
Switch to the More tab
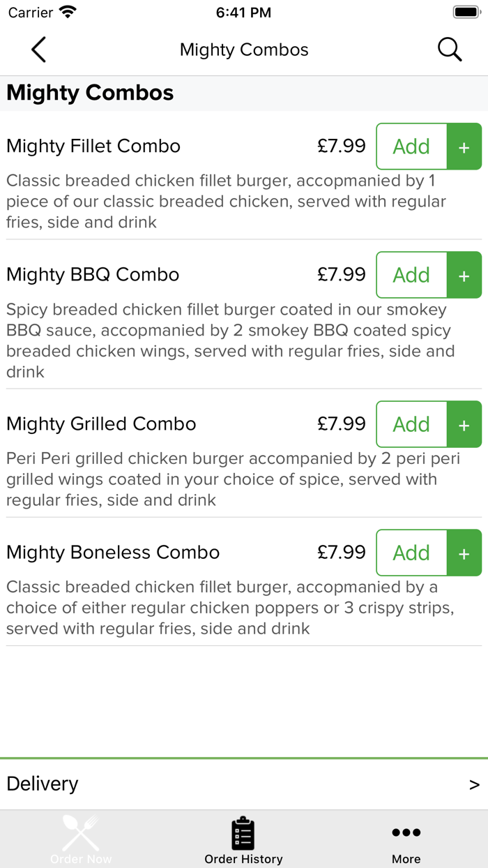406,839
